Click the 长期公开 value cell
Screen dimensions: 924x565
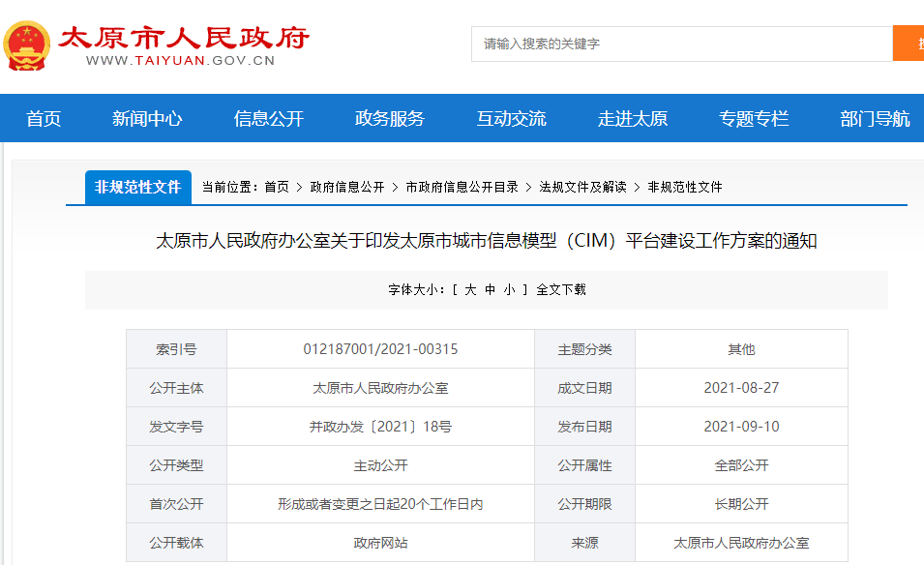pyautogui.click(x=741, y=504)
